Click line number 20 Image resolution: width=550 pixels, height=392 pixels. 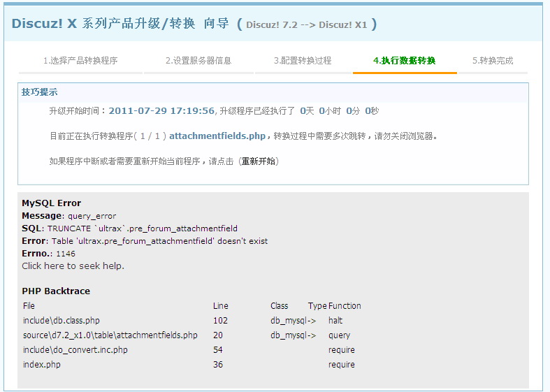pos(218,335)
